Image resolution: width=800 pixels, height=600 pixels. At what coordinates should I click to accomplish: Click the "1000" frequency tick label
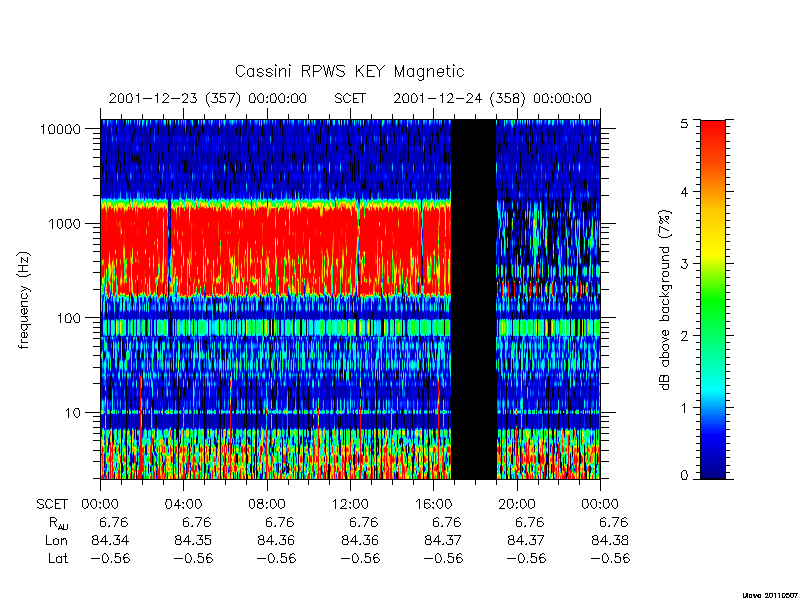[65, 224]
